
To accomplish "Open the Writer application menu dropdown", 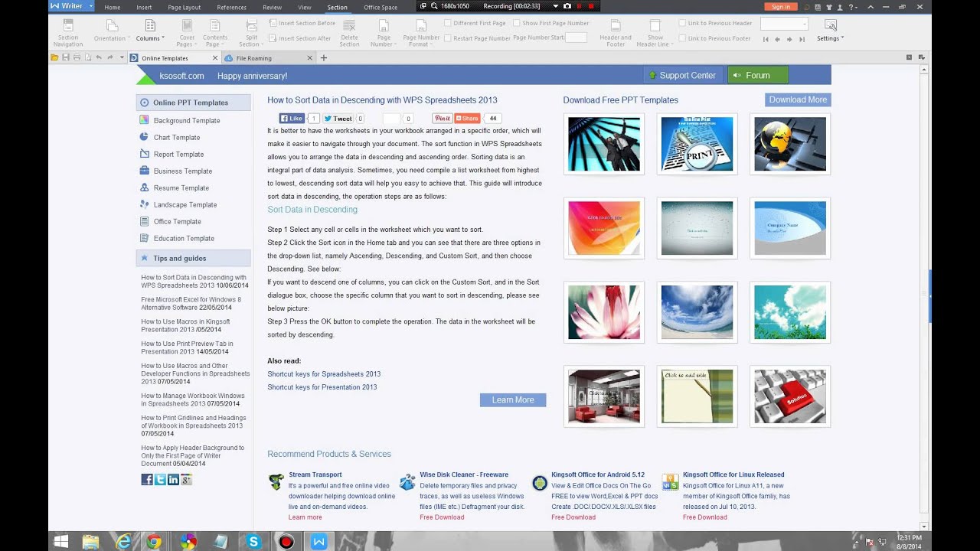I will 91,6.
